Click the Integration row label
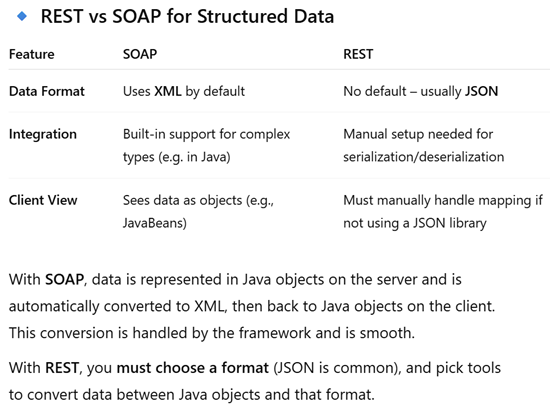The height and width of the screenshot is (414, 550). 43,134
